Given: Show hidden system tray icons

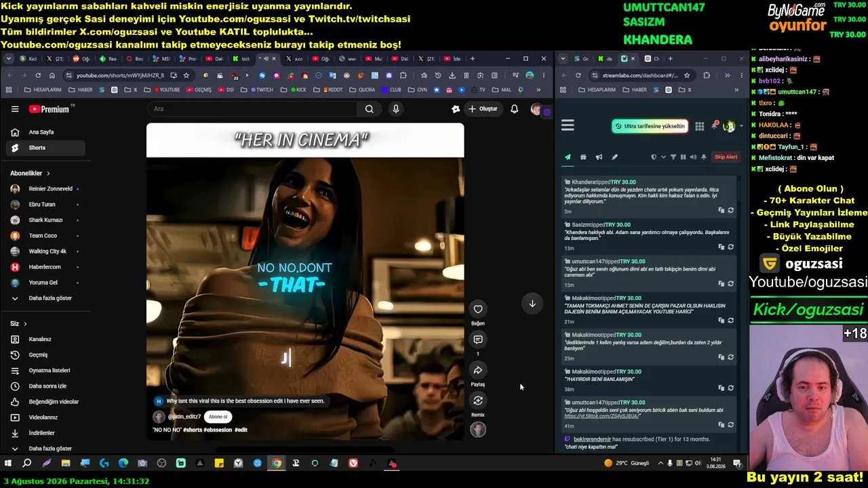Looking at the screenshot, I should pyautogui.click(x=660, y=464).
